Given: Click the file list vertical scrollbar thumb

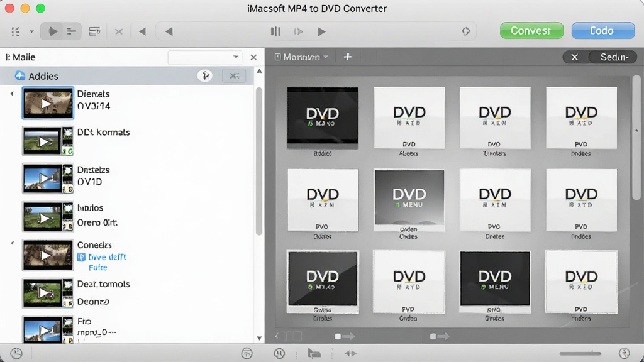Looking at the screenshot, I should coord(259,161).
